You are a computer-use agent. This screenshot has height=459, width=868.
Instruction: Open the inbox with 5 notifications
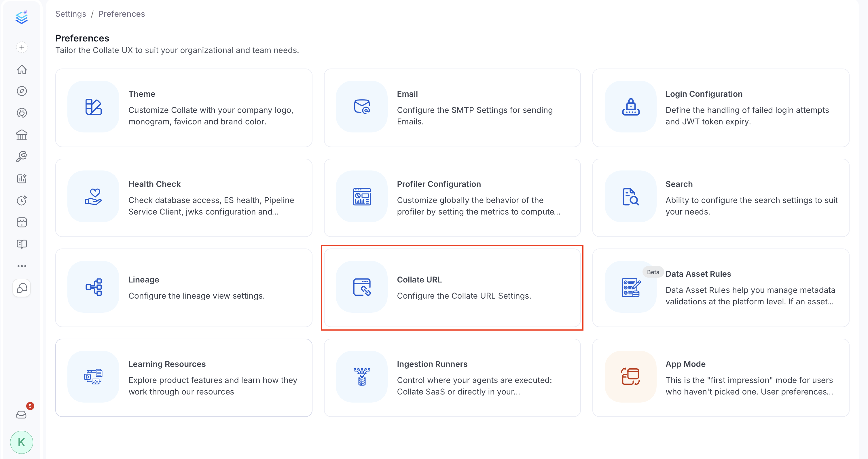tap(22, 415)
